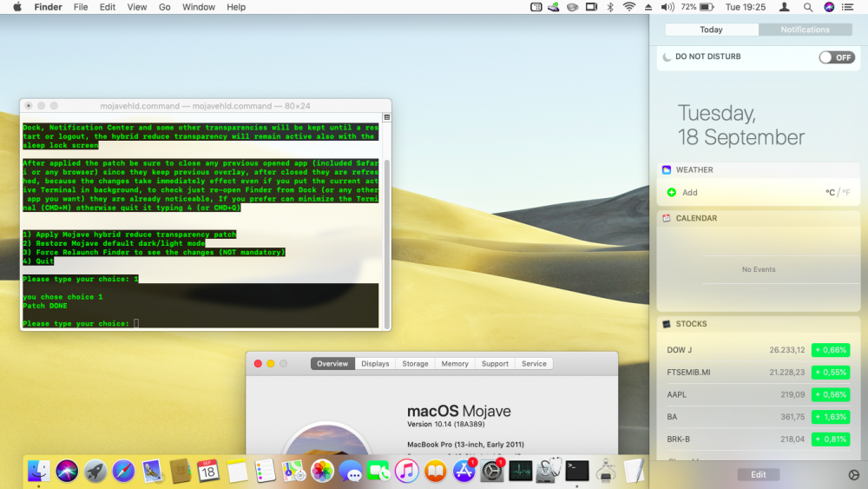Open Terminal icon in the Dock

pyautogui.click(x=577, y=472)
